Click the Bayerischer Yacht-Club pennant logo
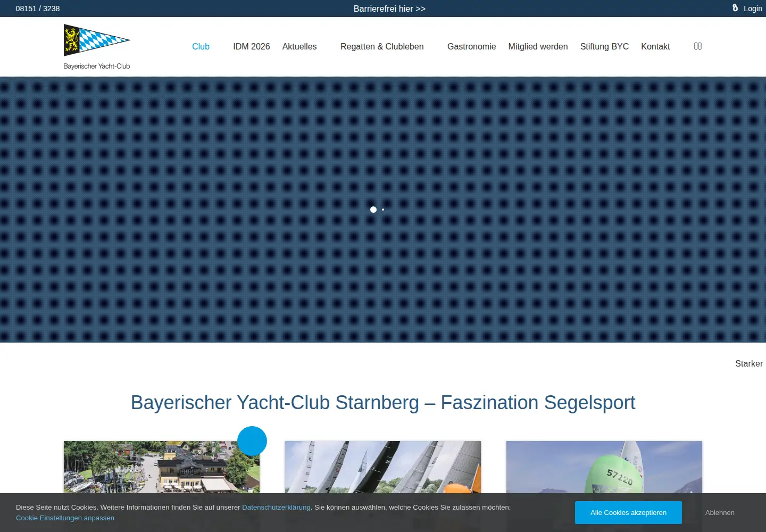 [97, 47]
